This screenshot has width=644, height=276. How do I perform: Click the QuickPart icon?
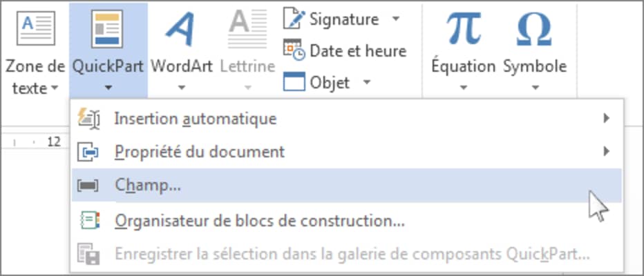coord(107,28)
